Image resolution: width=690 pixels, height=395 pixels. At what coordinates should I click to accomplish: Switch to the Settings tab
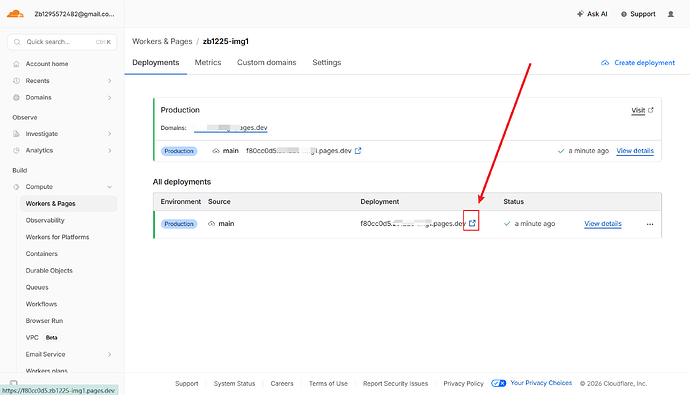tap(327, 62)
